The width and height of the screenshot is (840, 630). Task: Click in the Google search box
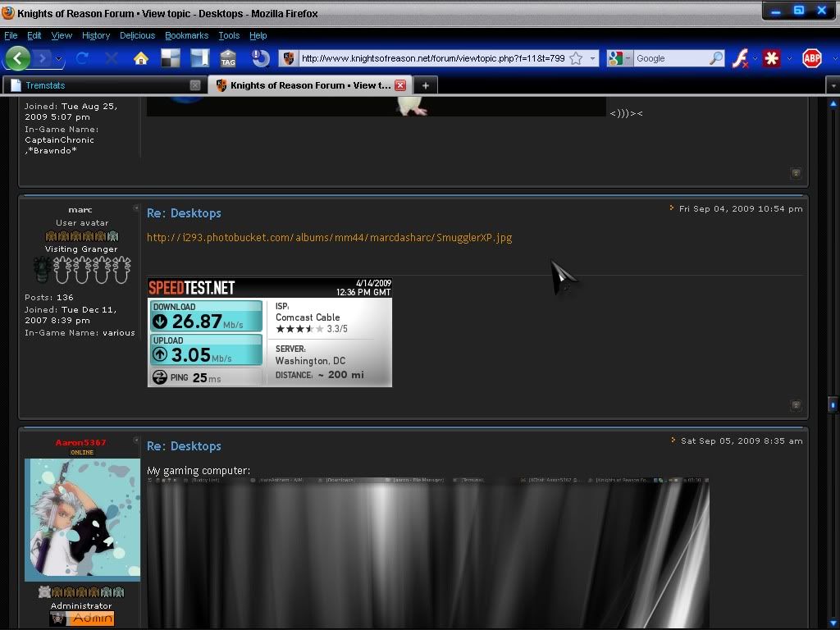click(x=671, y=58)
